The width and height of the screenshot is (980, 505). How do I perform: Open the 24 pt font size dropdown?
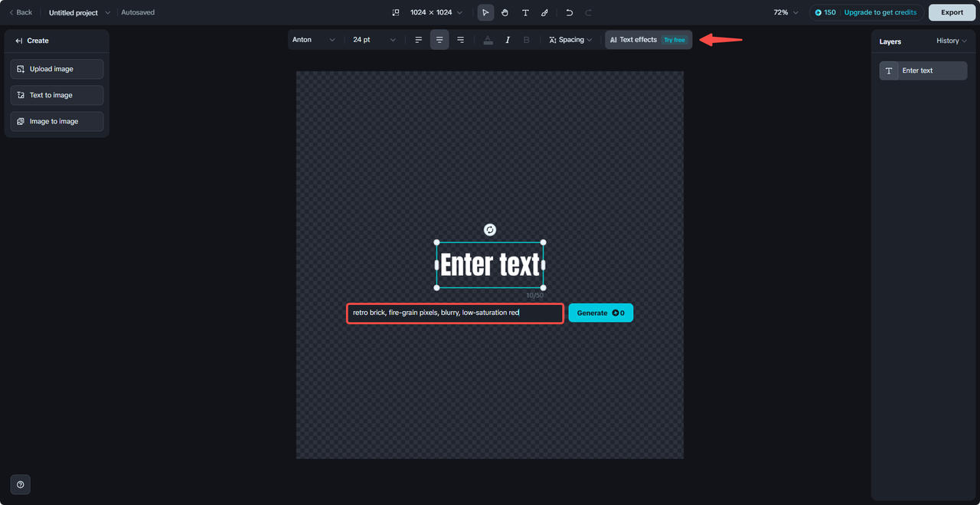click(x=374, y=40)
